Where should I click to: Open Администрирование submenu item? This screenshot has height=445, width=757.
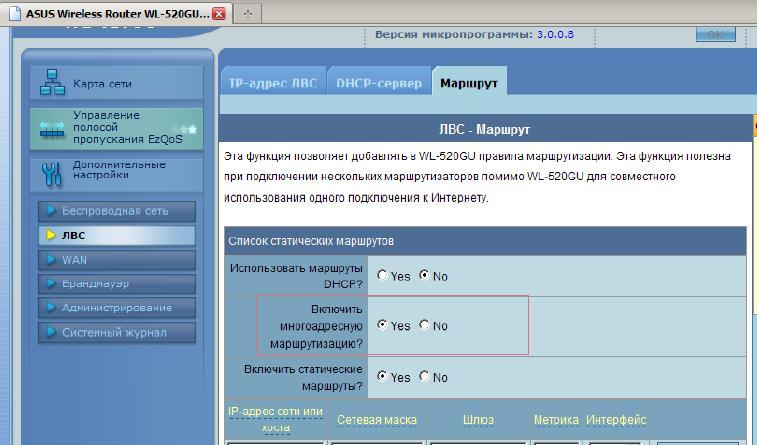[117, 307]
